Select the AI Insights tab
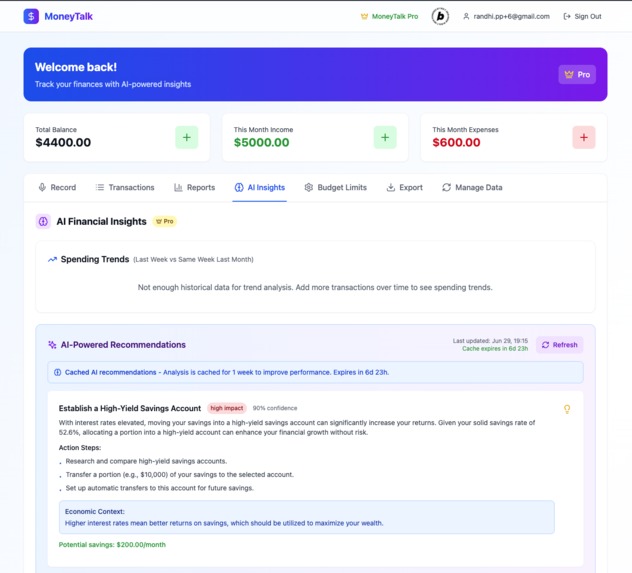The width and height of the screenshot is (632, 573). click(x=260, y=187)
